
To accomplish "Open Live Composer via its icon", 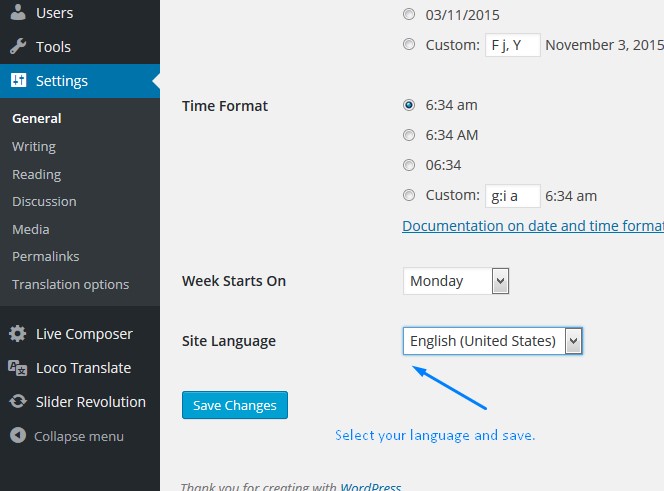I will (x=18, y=334).
